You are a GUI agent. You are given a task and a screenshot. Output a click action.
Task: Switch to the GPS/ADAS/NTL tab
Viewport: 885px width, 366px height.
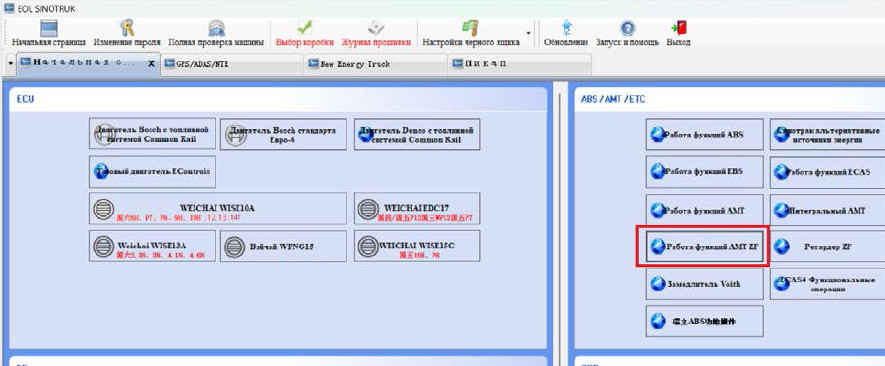point(231,64)
